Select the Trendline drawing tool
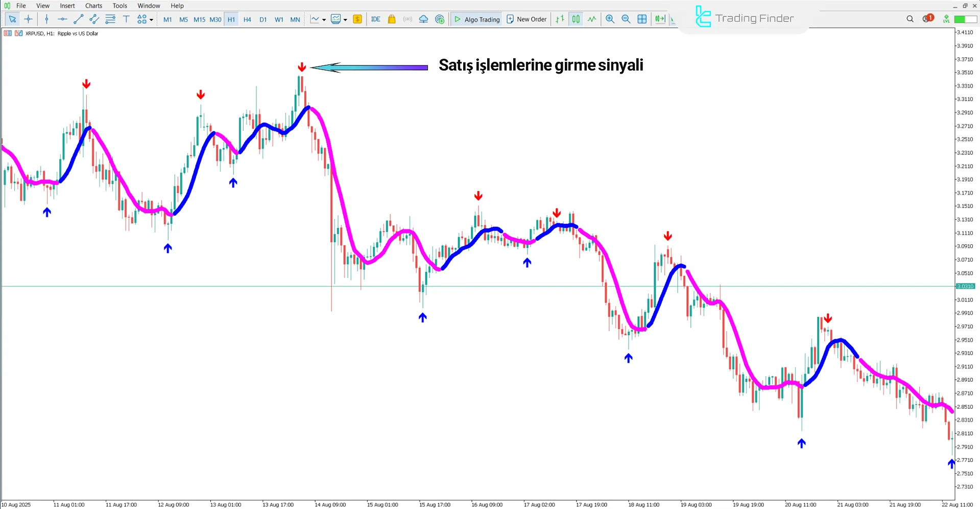 (78, 19)
